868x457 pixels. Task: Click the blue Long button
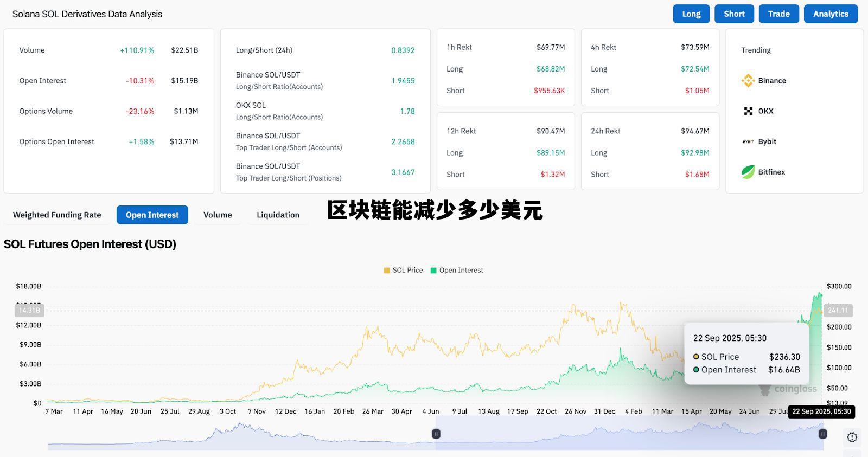tap(692, 14)
